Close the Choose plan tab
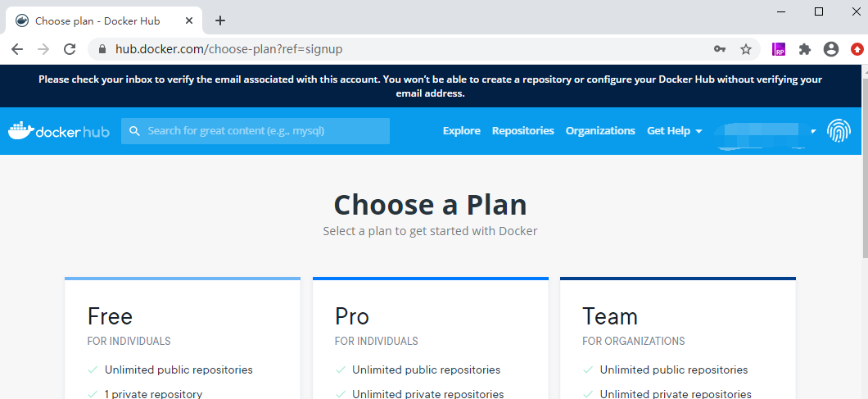The height and width of the screenshot is (399, 868). coord(189,20)
